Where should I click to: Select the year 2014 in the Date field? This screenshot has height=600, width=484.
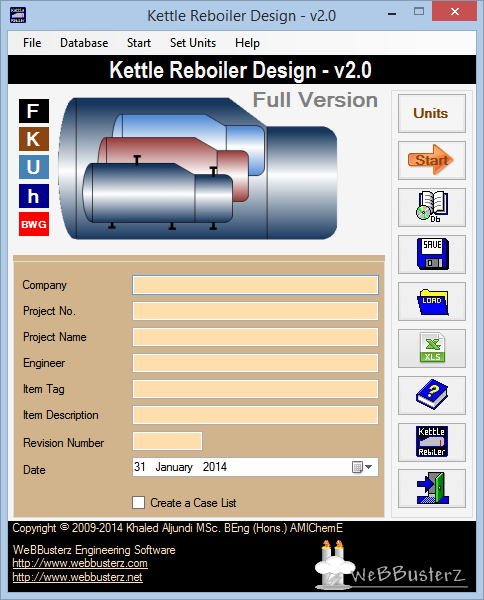[215, 467]
